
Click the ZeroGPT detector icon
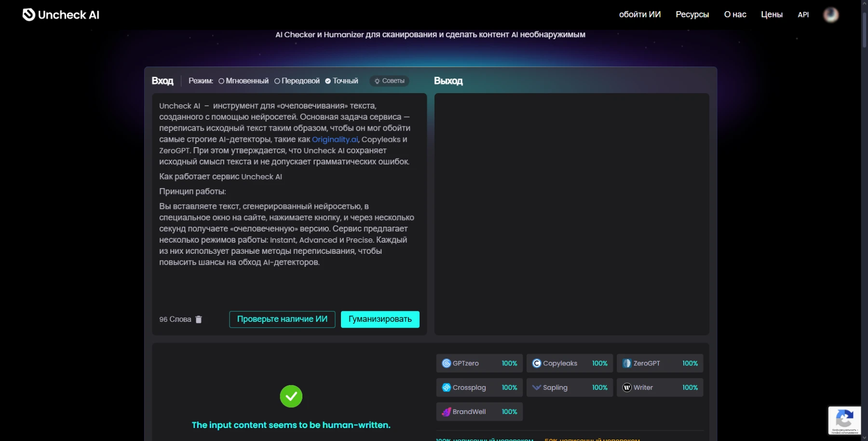click(x=626, y=363)
